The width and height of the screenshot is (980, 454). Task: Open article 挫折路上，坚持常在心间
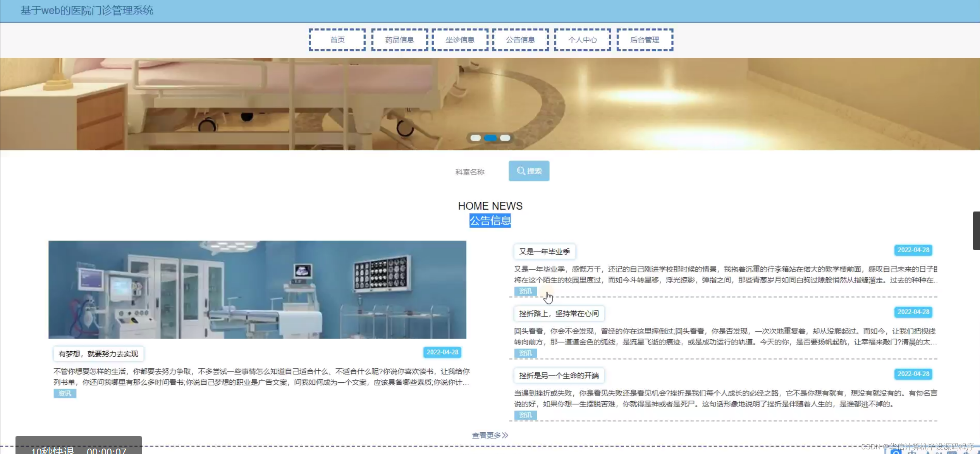(x=559, y=313)
